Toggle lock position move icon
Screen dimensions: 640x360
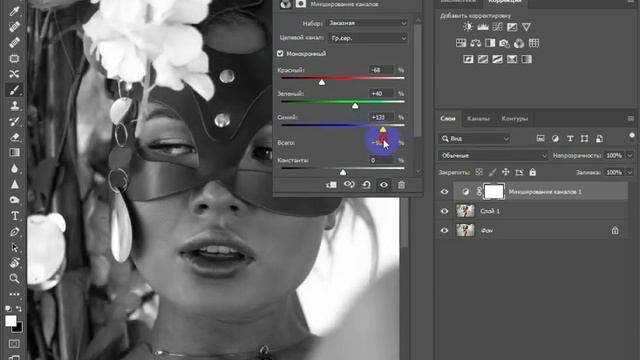click(506, 172)
